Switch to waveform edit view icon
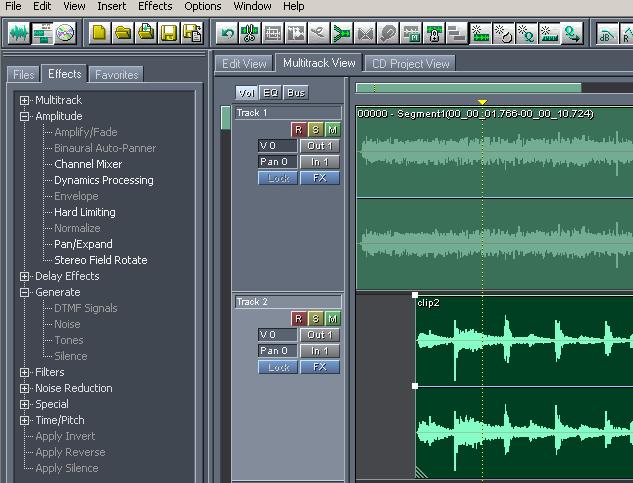 [x=19, y=33]
